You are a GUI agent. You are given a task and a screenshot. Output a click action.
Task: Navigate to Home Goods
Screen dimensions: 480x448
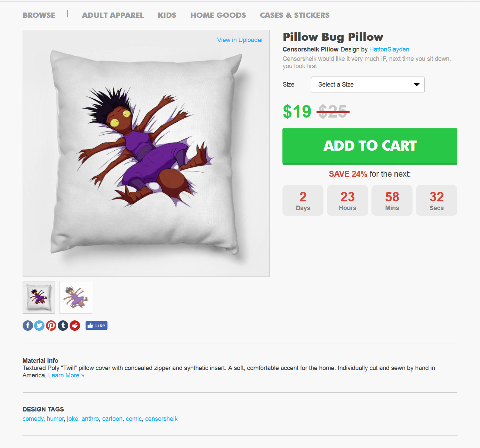pos(218,15)
